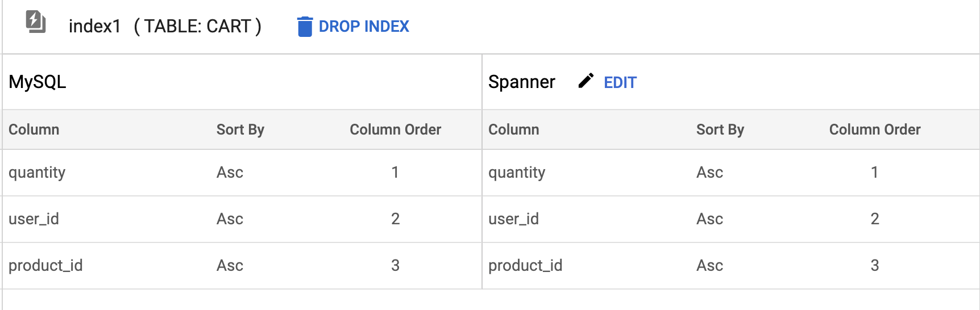The width and height of the screenshot is (980, 310).
Task: Select the index1 title text
Action: click(x=95, y=26)
